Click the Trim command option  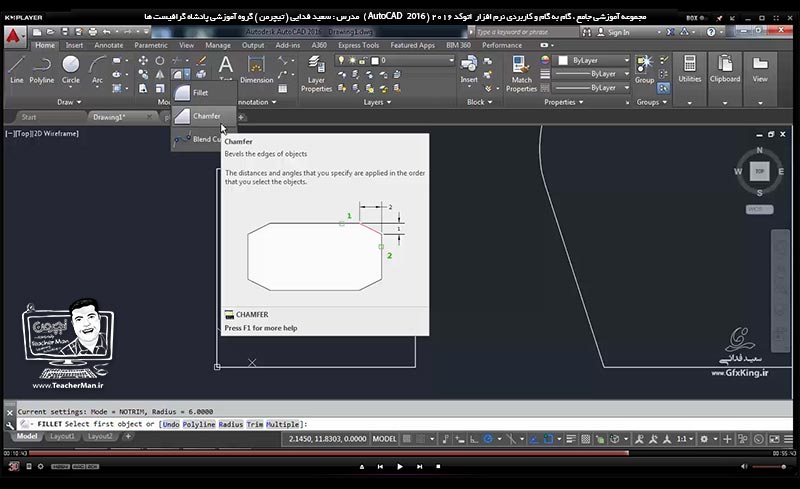[255, 424]
